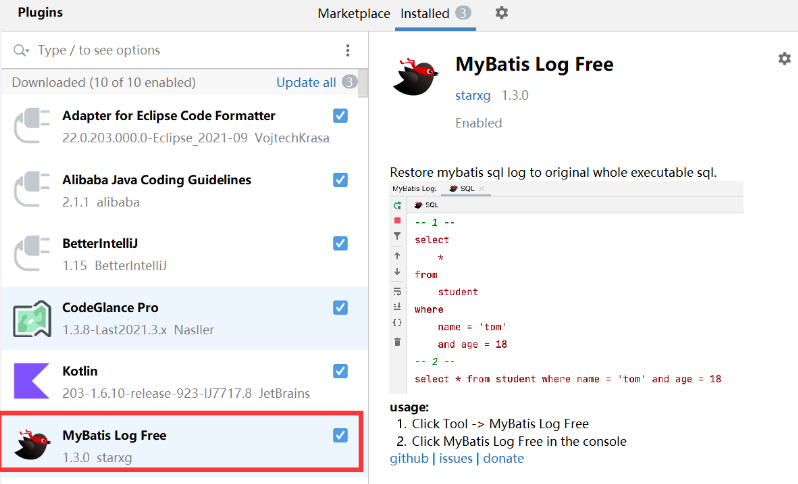Open the issues link
Screen dimensions: 798x484
point(455,459)
